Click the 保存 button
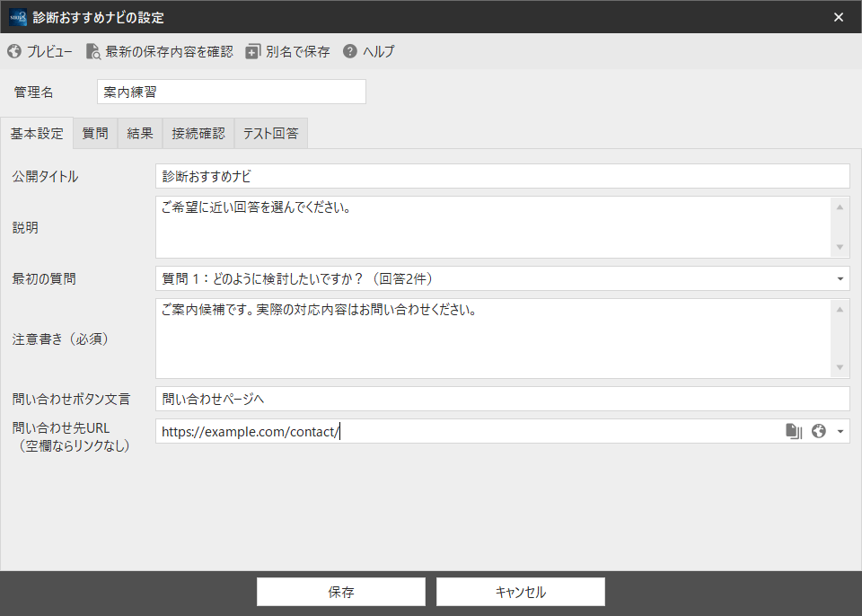862x616 pixels. point(341,592)
